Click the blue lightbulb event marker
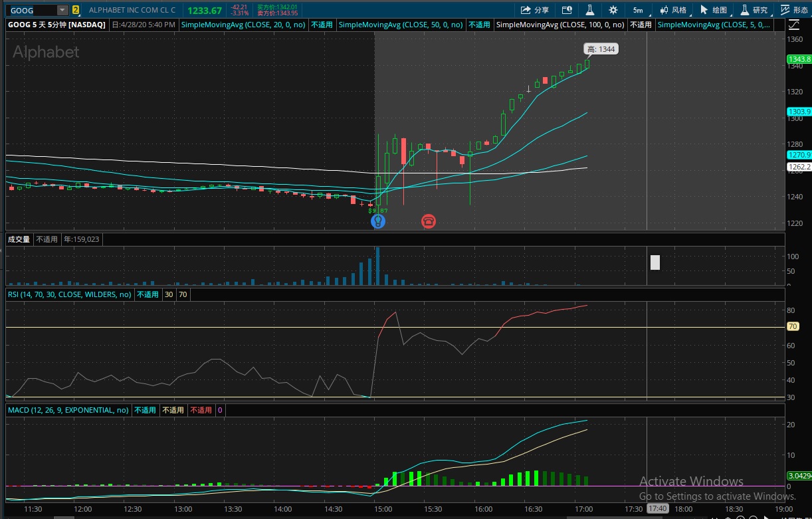Screen dimensions: 812x519 point(377,221)
